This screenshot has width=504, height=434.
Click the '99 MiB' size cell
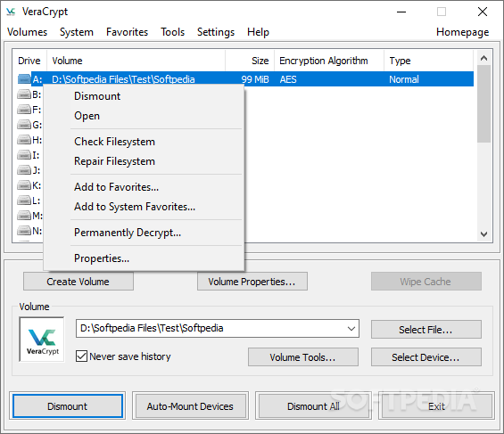pos(255,79)
